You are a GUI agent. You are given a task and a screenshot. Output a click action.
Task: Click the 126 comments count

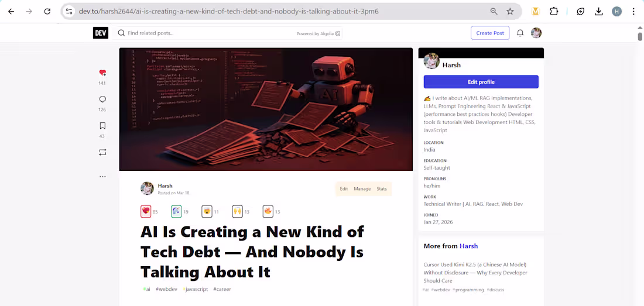tap(102, 109)
